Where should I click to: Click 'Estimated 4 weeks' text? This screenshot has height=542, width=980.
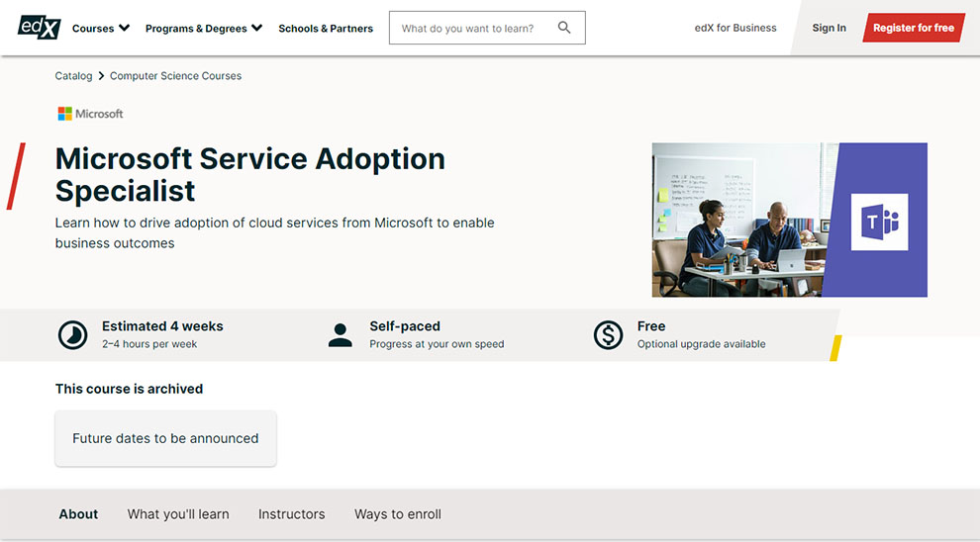162,326
